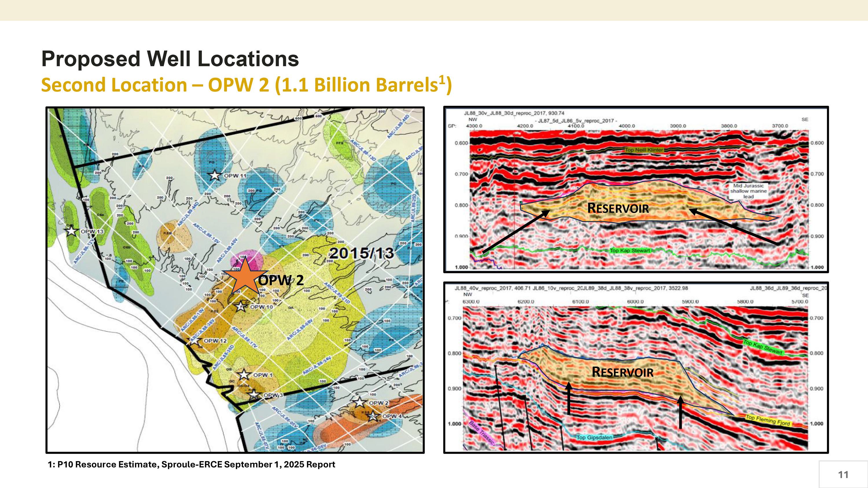The height and width of the screenshot is (488, 868).
Task: Click the star marker for OPW 13
Action: (71, 231)
